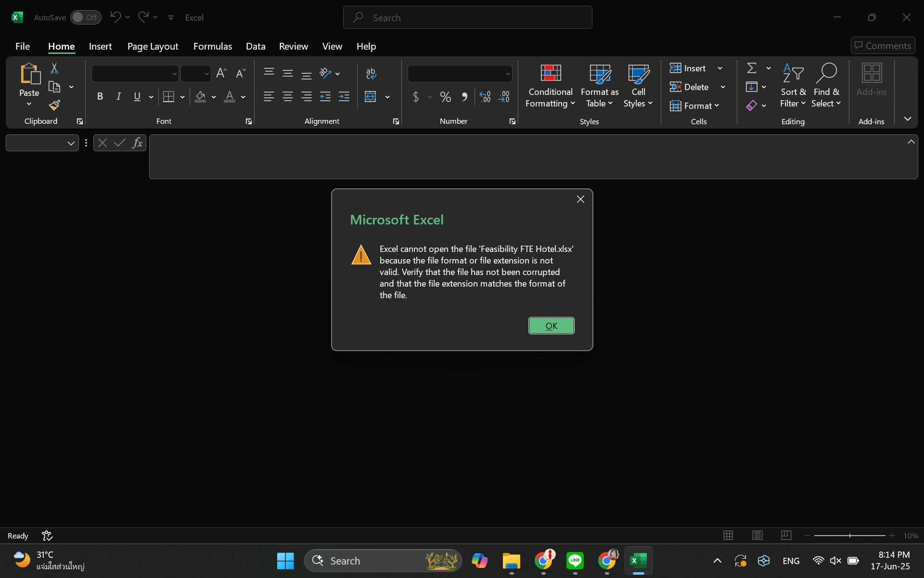Viewport: 924px width, 578px height.
Task: Click the Merge & Center icon
Action: tap(370, 97)
